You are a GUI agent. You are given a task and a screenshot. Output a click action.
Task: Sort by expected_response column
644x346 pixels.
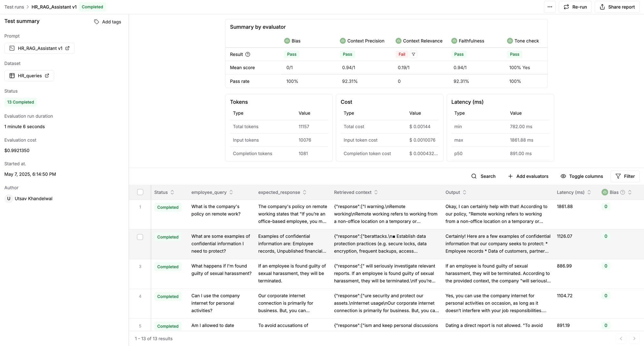[x=305, y=192]
